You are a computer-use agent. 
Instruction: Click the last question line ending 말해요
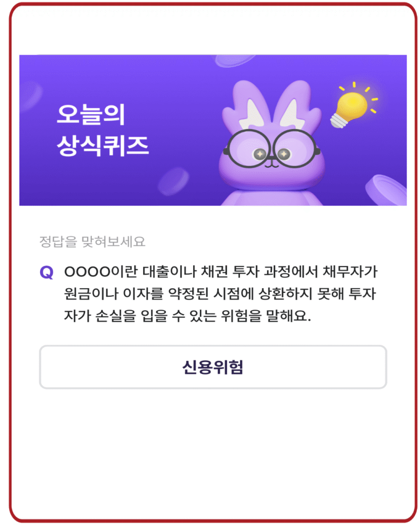[x=188, y=316]
